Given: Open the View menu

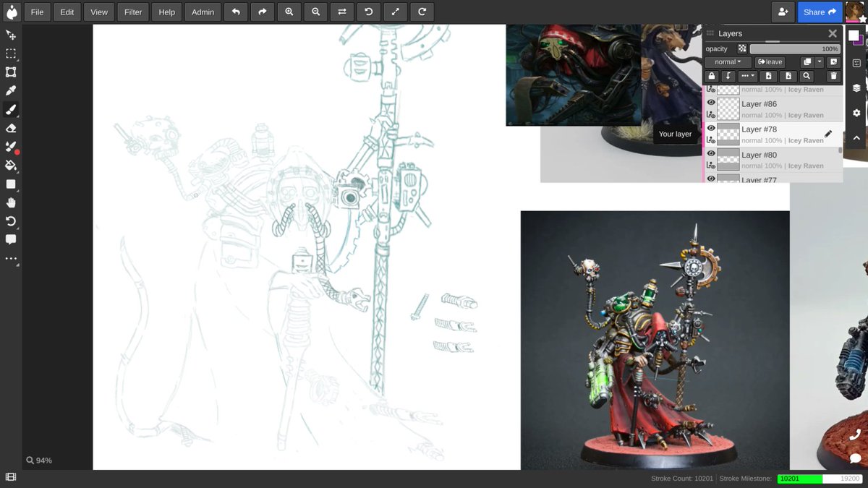Looking at the screenshot, I should 99,12.
